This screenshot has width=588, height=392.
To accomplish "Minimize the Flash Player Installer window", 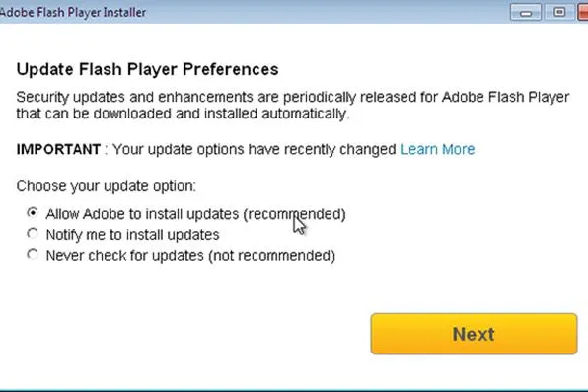I will (526, 13).
